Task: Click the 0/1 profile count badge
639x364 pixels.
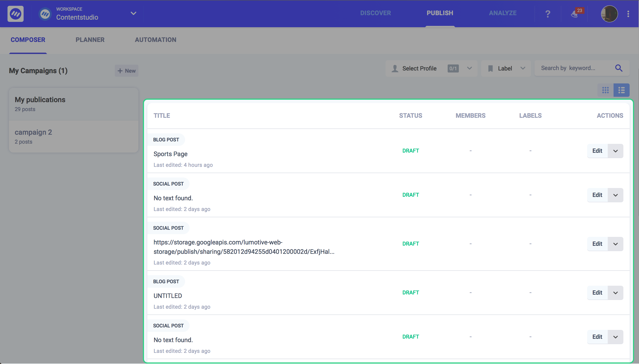Action: [453, 68]
